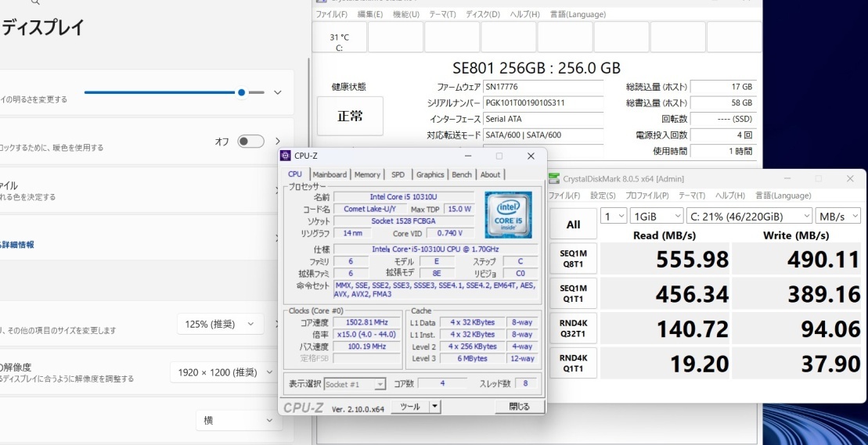This screenshot has height=445, width=868.
Task: Click the ツール button in CPU-Z
Action: click(410, 407)
